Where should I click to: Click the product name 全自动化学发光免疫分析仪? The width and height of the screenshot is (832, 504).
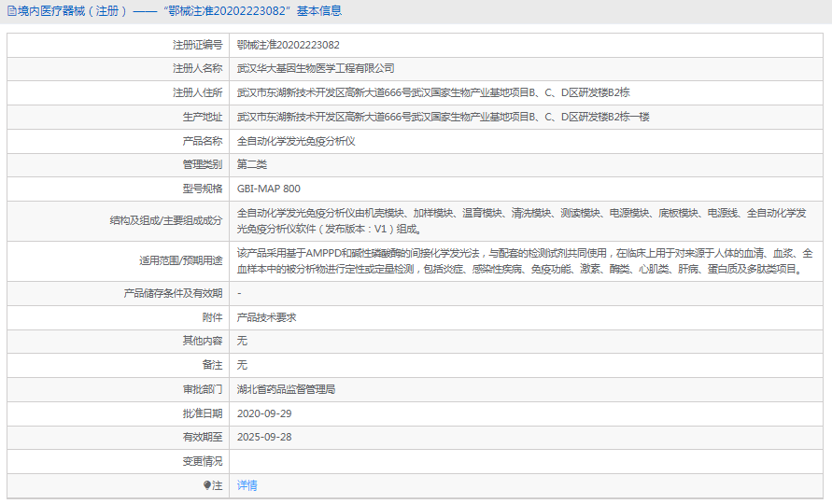click(x=296, y=141)
